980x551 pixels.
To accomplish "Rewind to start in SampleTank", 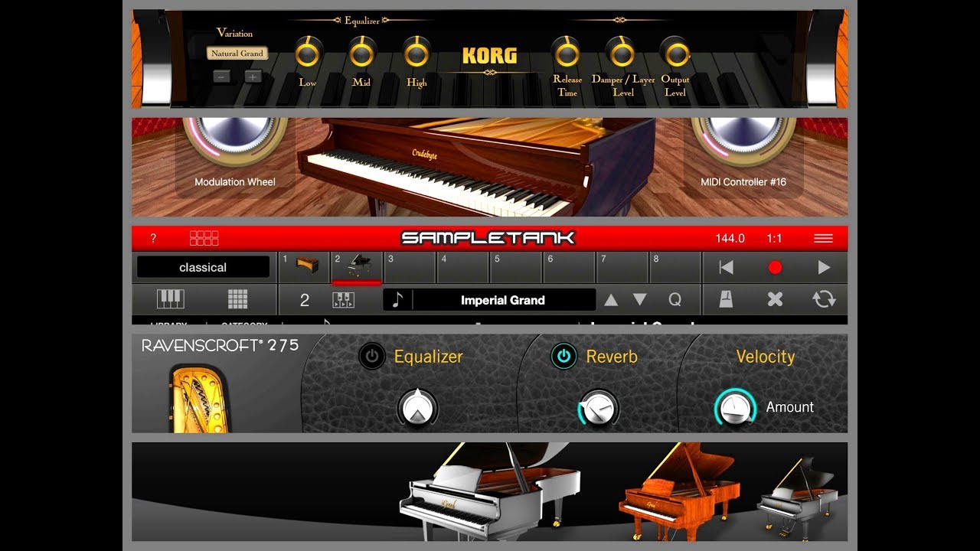I will [727, 267].
